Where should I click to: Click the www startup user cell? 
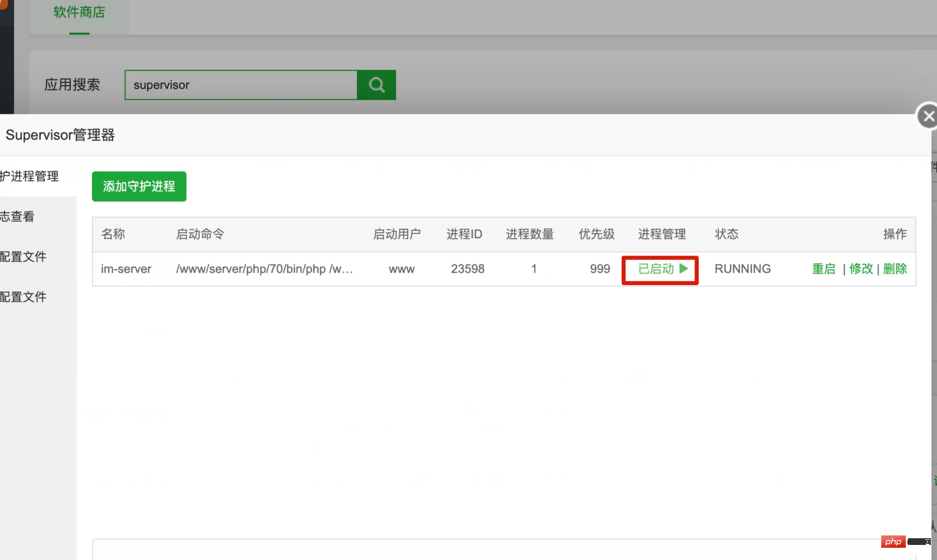(402, 269)
